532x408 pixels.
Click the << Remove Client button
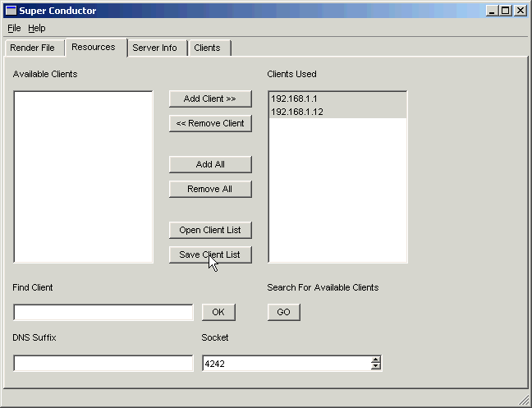pyautogui.click(x=210, y=123)
